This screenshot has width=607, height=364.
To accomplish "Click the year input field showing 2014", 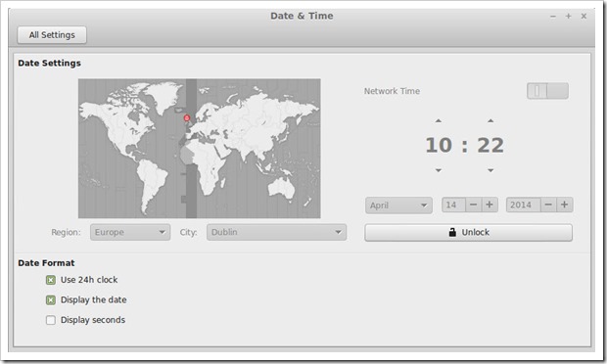I will point(524,205).
